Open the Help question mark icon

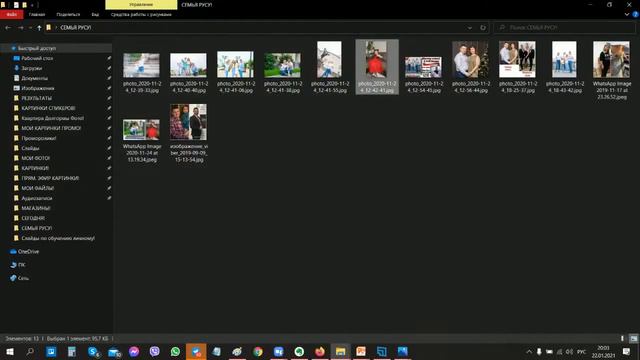coord(635,14)
